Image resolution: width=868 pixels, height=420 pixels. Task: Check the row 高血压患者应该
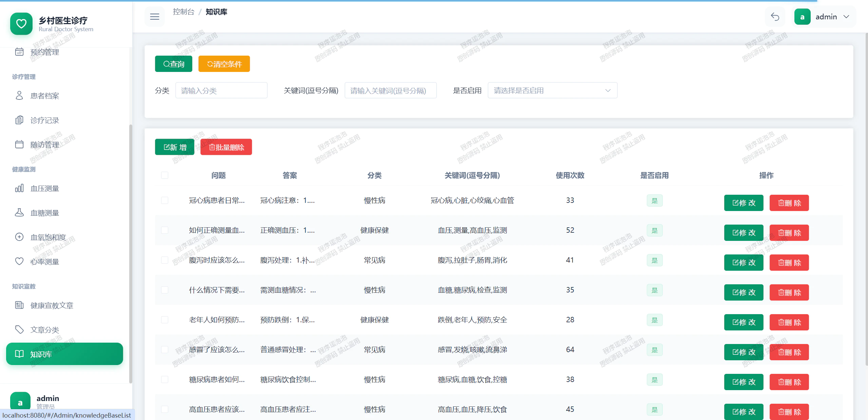pos(165,409)
